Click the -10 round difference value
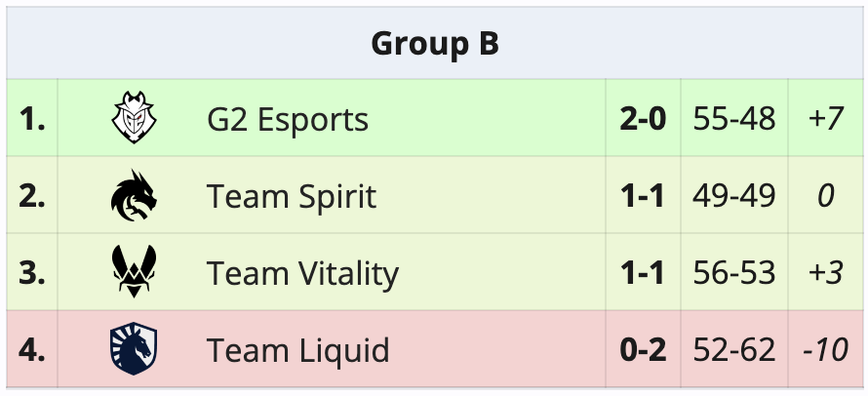The width and height of the screenshot is (868, 396). tap(825, 349)
